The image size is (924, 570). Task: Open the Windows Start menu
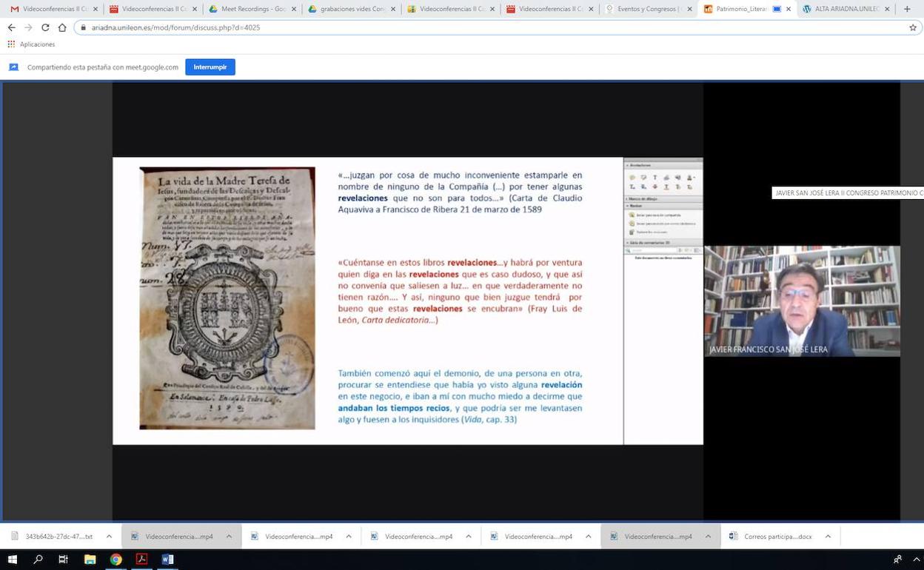point(13,559)
